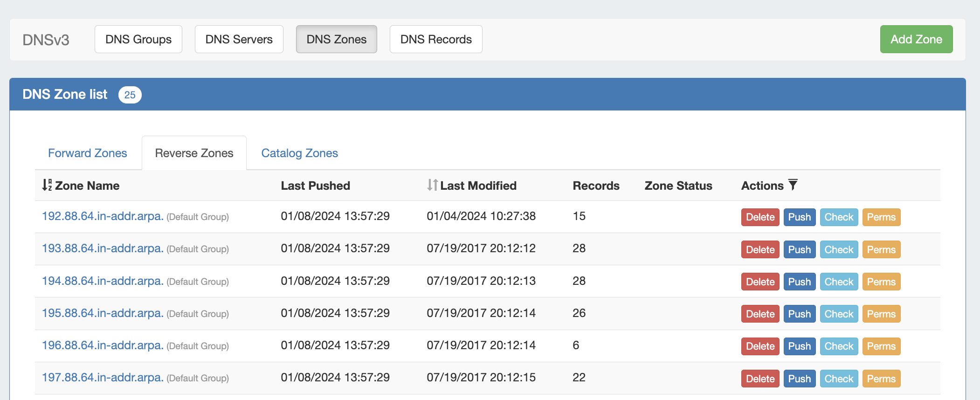
Task: Go to DNS Servers
Action: pos(239,39)
